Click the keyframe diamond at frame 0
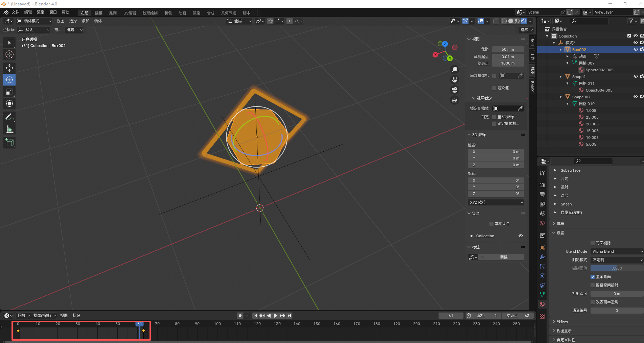The width and height of the screenshot is (644, 343). coord(18,330)
